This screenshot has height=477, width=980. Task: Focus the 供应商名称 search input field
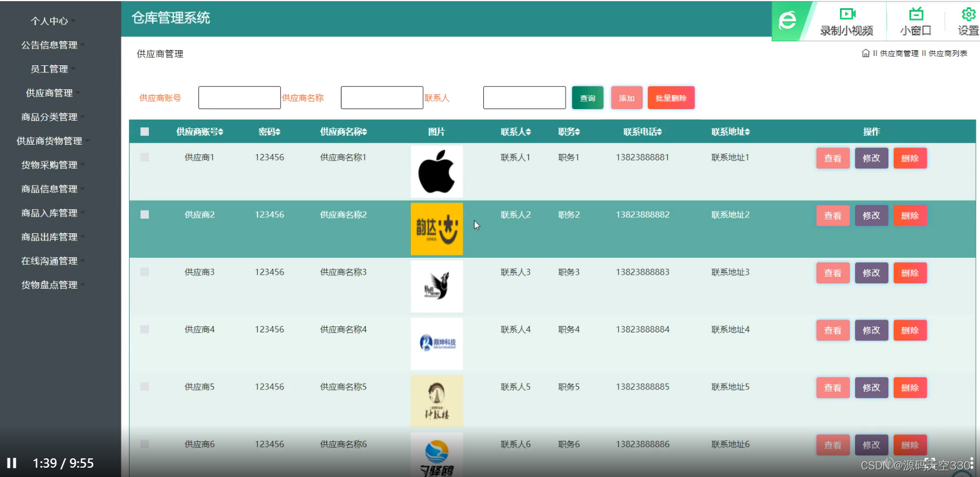coord(382,98)
